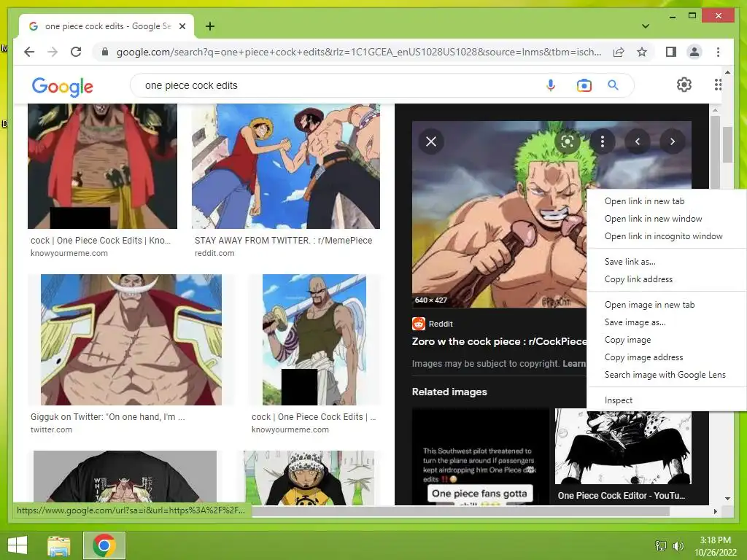Image resolution: width=747 pixels, height=560 pixels.
Task: Submit the search with the magnifier icon
Action: click(x=613, y=85)
